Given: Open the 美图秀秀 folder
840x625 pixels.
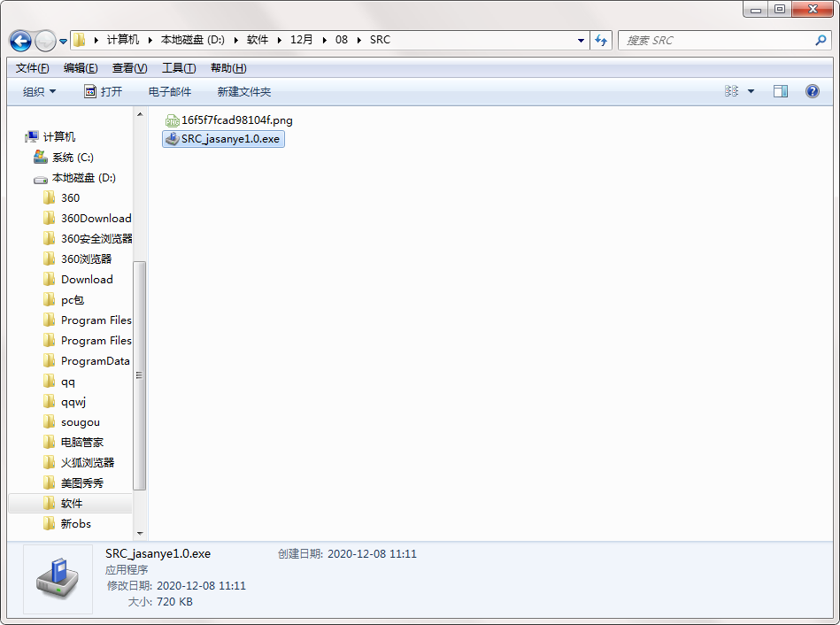Looking at the screenshot, I should click(x=73, y=483).
